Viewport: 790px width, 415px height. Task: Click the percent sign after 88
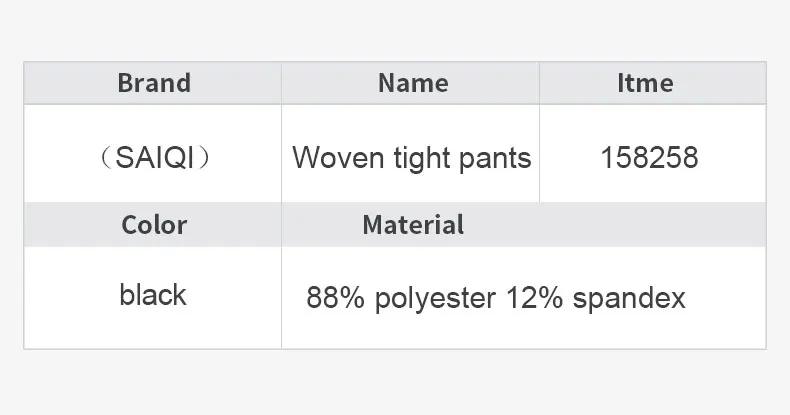(x=352, y=299)
